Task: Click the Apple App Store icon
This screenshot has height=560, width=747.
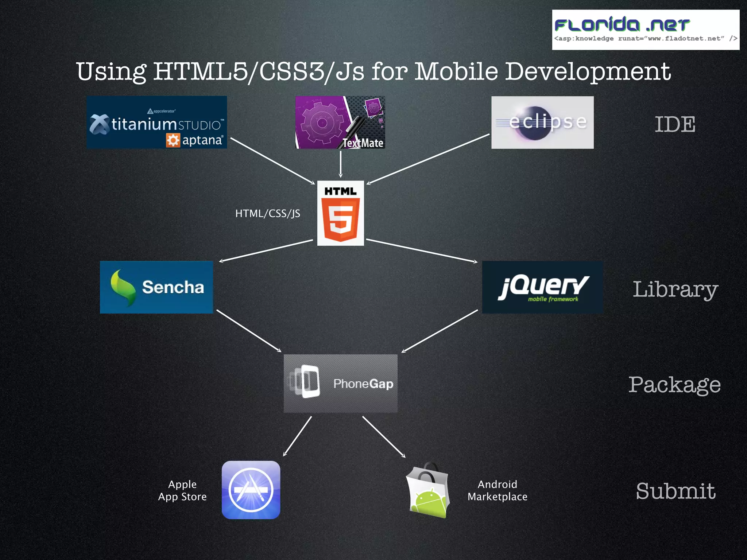Action: pyautogui.click(x=251, y=490)
